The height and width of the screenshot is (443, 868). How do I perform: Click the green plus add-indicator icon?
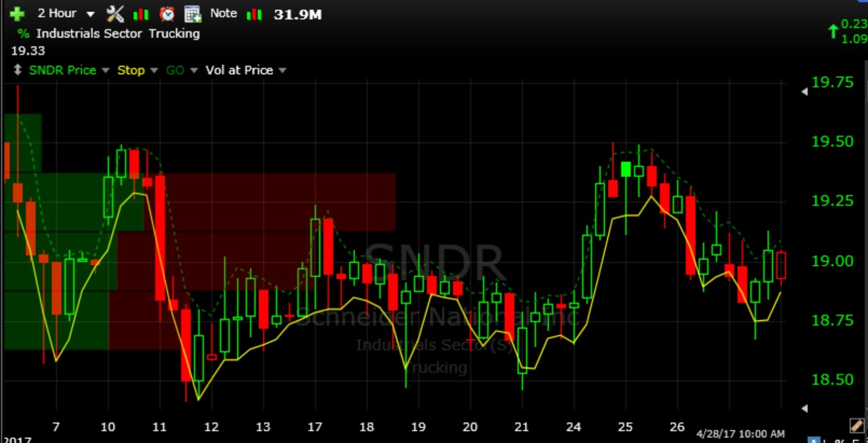[x=17, y=14]
